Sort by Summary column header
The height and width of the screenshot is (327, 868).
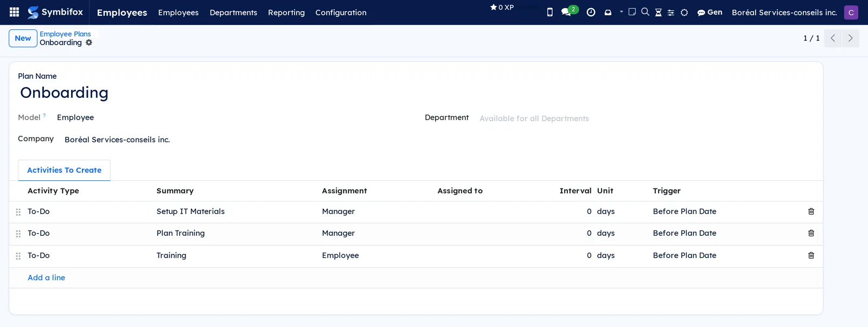(x=175, y=191)
